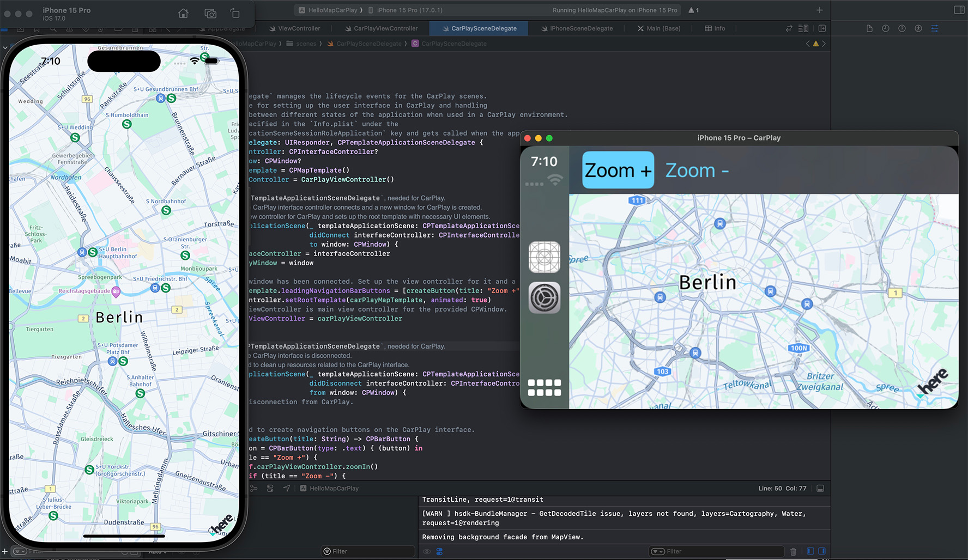Add an editor on the right
Viewport: 968px width, 560px height.
822,28
